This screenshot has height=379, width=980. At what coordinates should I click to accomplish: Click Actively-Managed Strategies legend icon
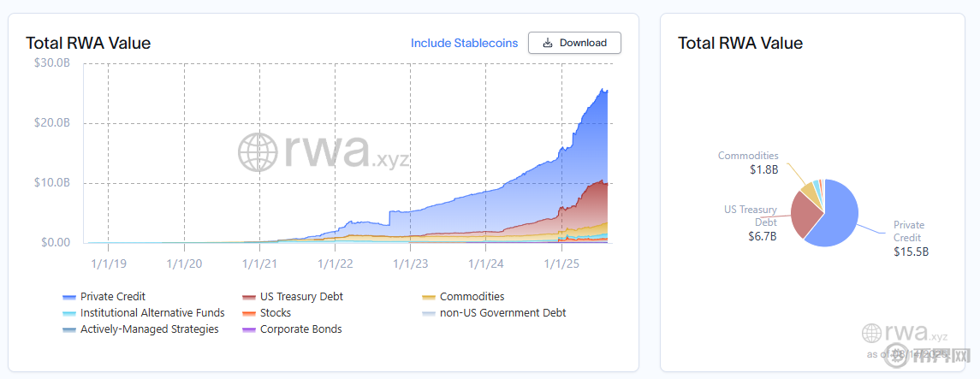click(70, 329)
